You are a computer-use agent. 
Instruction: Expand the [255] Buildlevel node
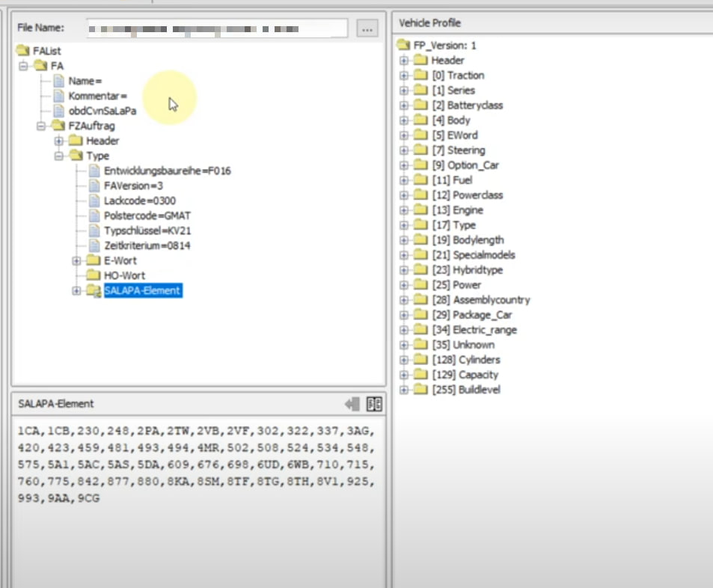404,390
